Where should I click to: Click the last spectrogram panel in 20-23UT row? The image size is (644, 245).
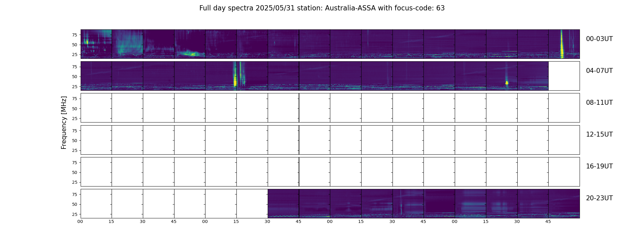[564, 204]
